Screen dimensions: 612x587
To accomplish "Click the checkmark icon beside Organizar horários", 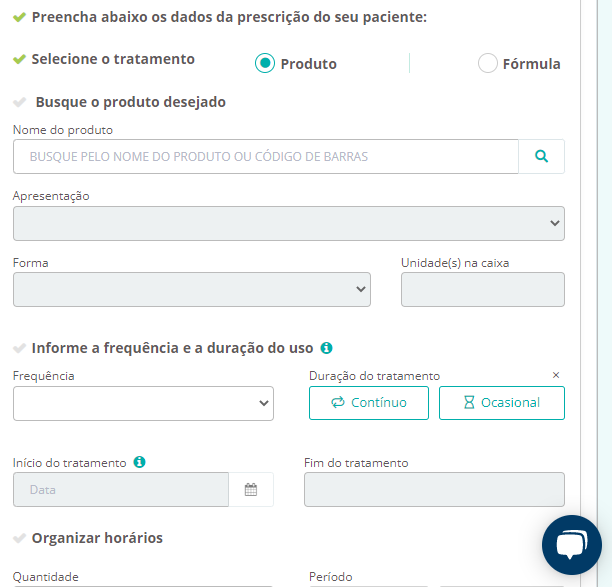I will pyautogui.click(x=19, y=539).
